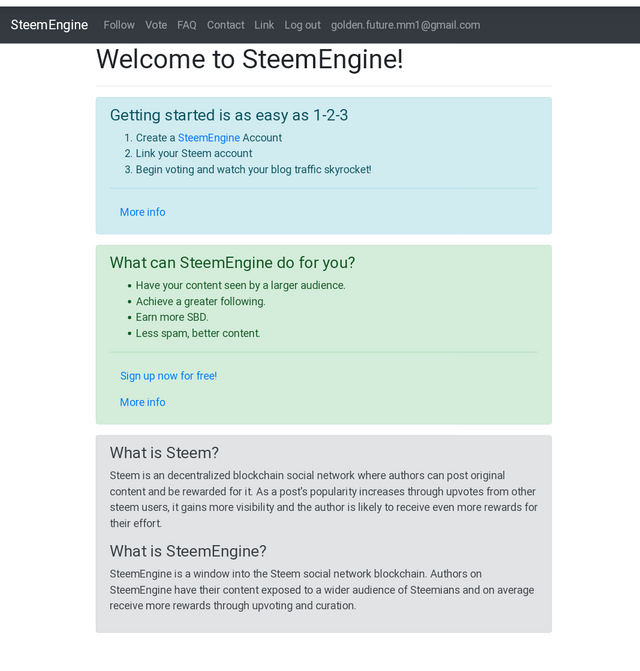
Task: Click the What is SteemEngine? heading
Action: [x=188, y=551]
